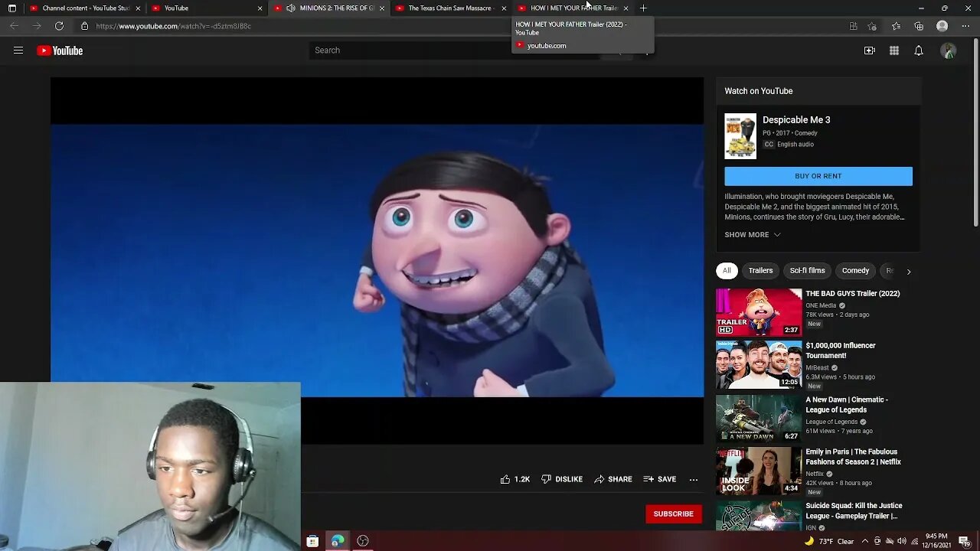Open Emily in Paris Fabulous Fashions video
Screen dimensions: 980x551
tap(853, 457)
